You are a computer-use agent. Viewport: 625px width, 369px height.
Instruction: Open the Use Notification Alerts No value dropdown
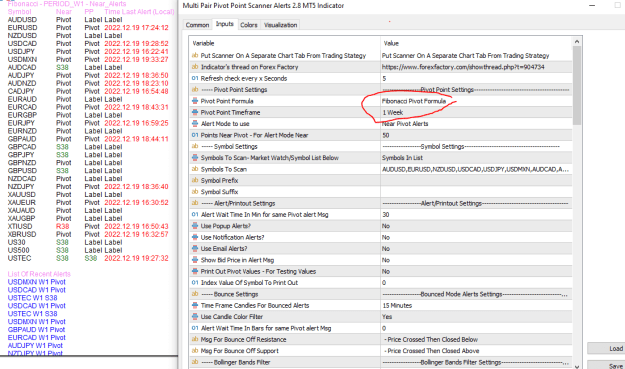click(x=476, y=237)
